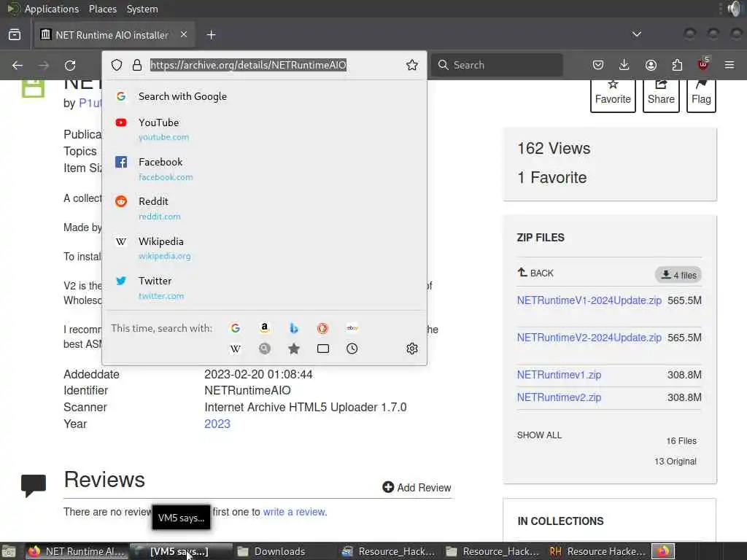
Task: Search history using the clock one-off icon
Action: [352, 349]
